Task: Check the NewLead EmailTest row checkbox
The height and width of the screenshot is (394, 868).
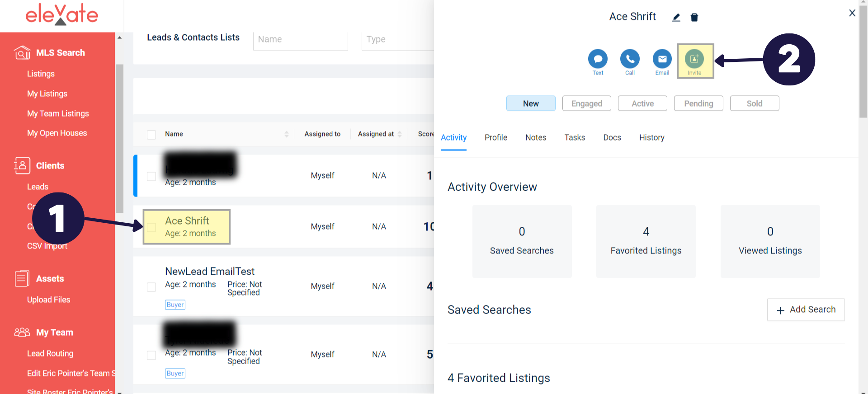Action: [151, 287]
